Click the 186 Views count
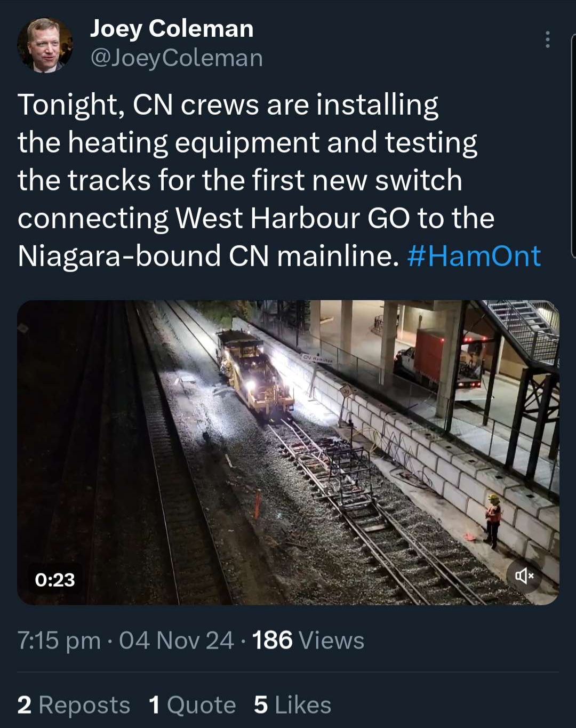576x728 pixels. (x=308, y=641)
